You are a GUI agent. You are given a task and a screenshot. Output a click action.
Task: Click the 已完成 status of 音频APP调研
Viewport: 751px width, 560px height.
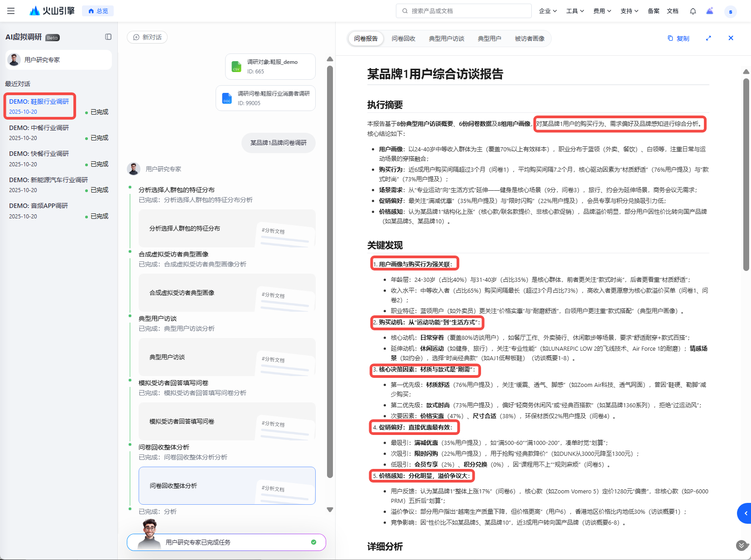click(x=97, y=216)
